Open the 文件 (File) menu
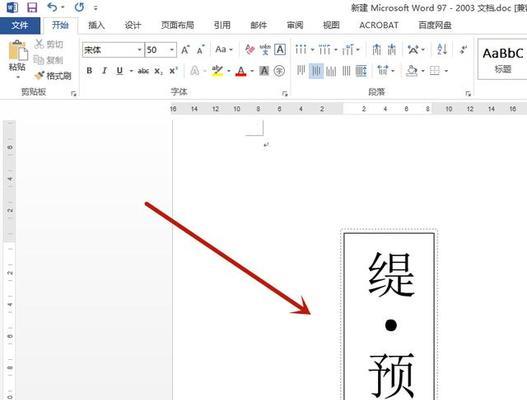Screen dimensions: 527x400 [20, 25]
